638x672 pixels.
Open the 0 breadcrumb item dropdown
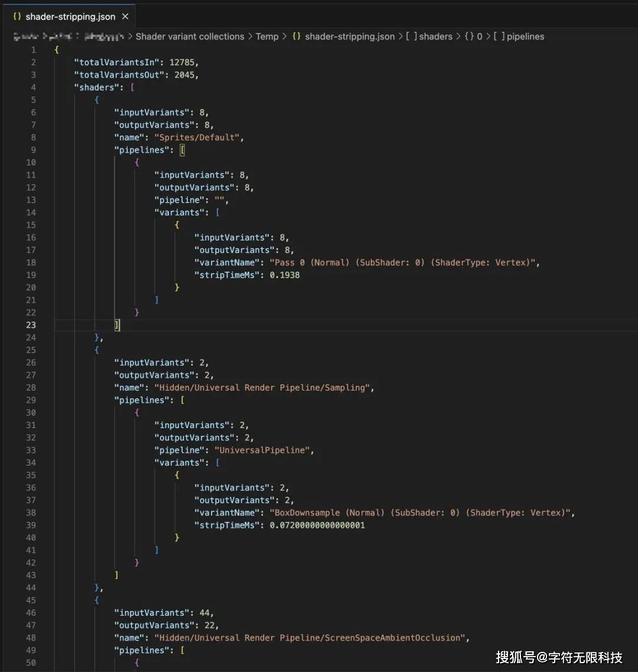tap(479, 36)
